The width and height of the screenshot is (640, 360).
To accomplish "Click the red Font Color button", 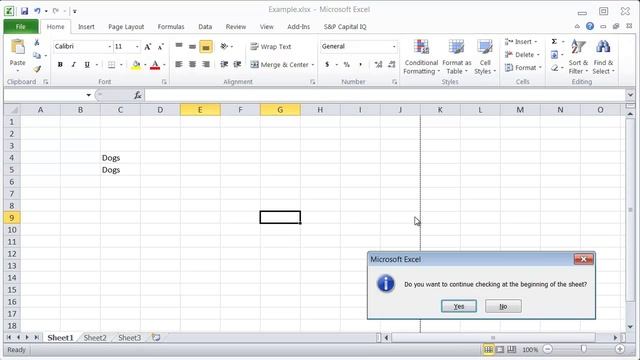I will tap(155, 64).
